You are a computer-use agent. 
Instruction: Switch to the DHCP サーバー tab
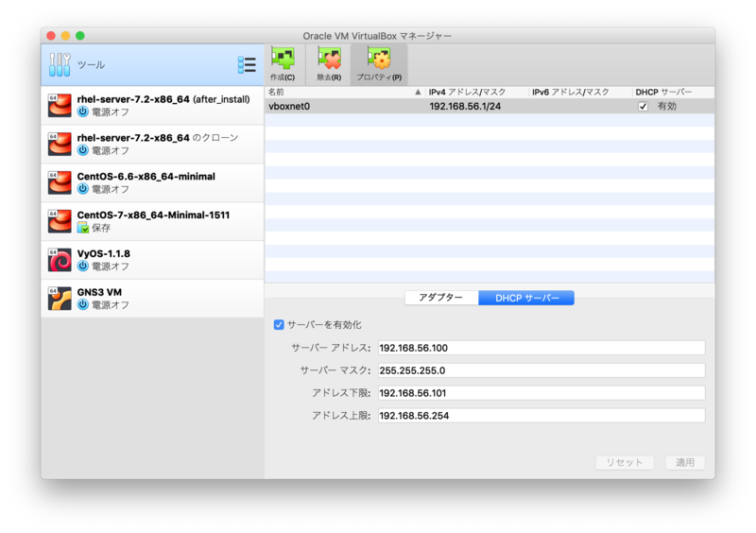526,298
